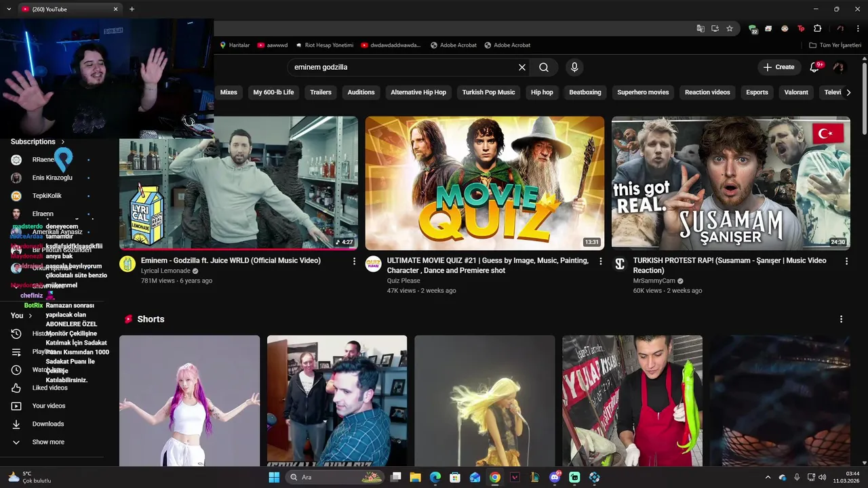The image size is (868, 488).
Task: Select the Beatboxing filter chip
Action: click(585, 92)
